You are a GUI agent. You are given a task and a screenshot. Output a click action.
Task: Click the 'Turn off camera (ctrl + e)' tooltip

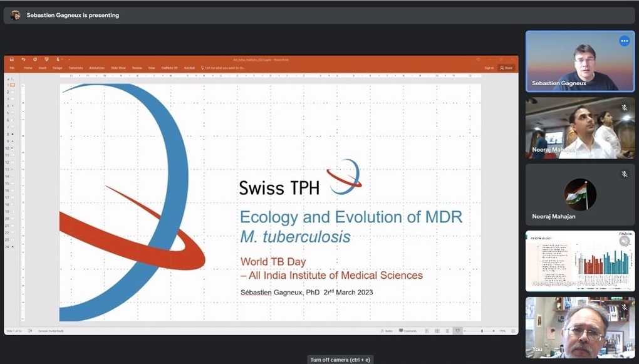pyautogui.click(x=340, y=360)
